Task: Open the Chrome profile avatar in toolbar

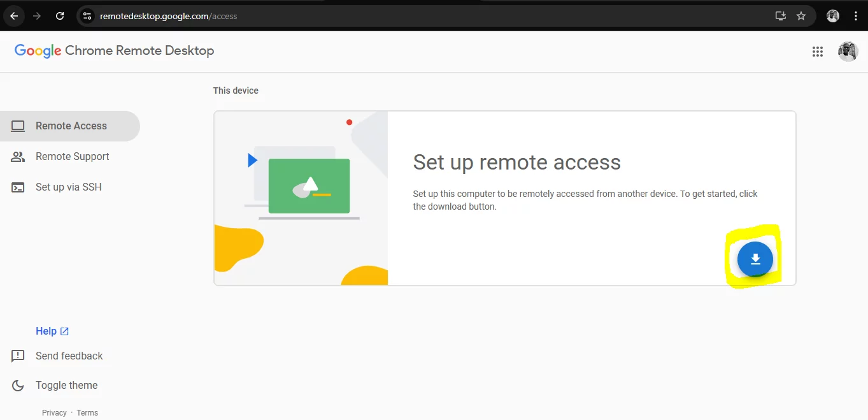Action: click(x=833, y=16)
